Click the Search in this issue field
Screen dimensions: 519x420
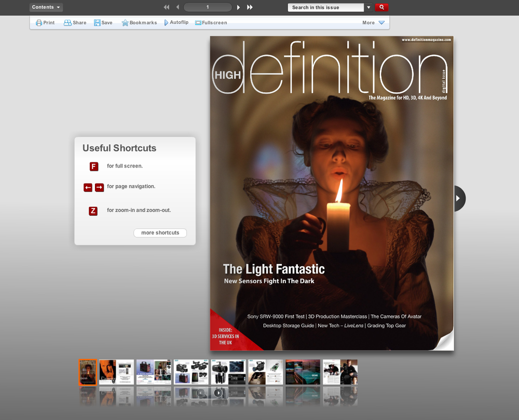tap(325, 7)
